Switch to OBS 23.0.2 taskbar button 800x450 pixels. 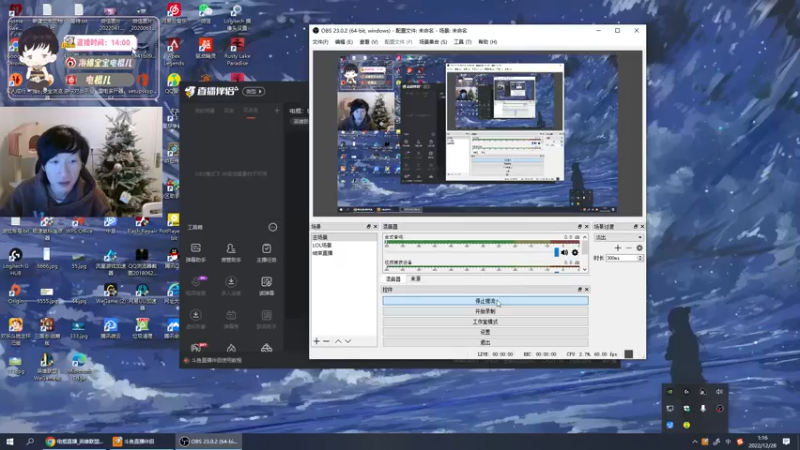point(209,441)
